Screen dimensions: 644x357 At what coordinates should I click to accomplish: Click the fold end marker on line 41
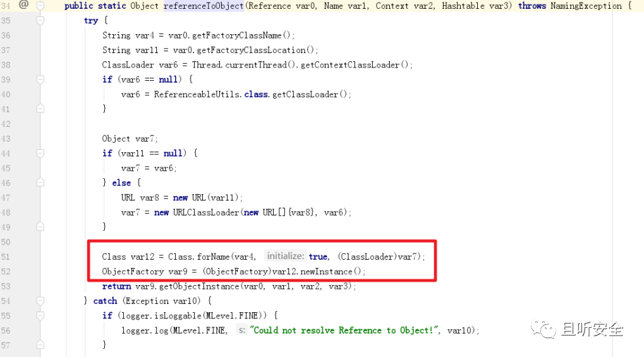click(x=40, y=109)
